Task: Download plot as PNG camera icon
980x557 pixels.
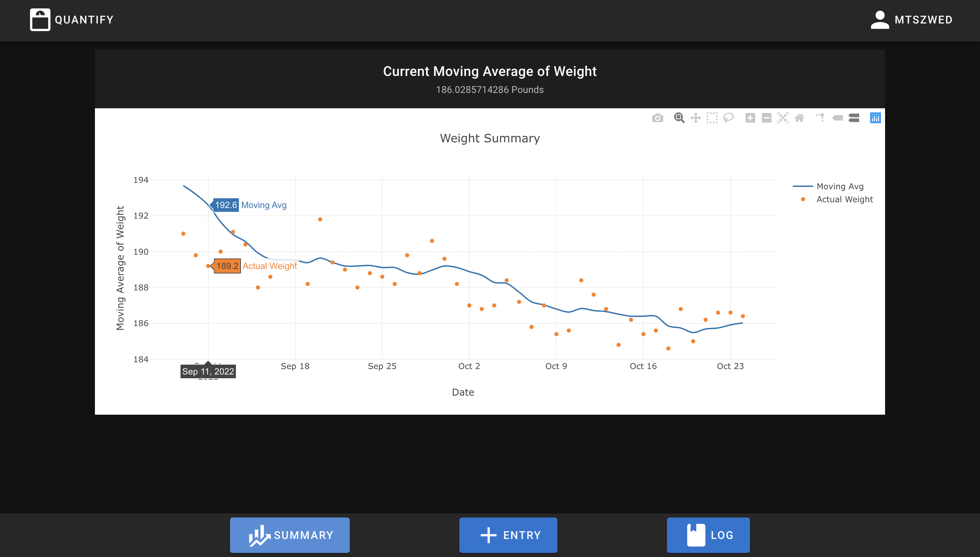Action: (657, 118)
